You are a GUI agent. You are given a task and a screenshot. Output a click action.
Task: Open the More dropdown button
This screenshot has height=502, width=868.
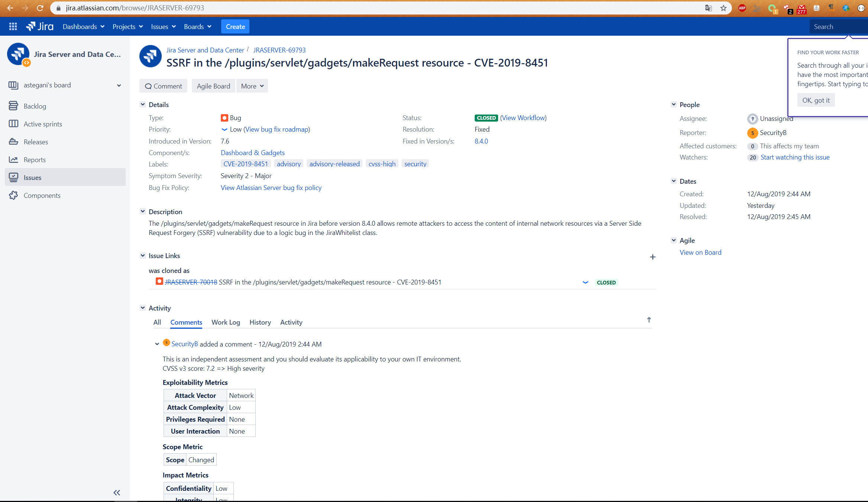[x=252, y=86]
